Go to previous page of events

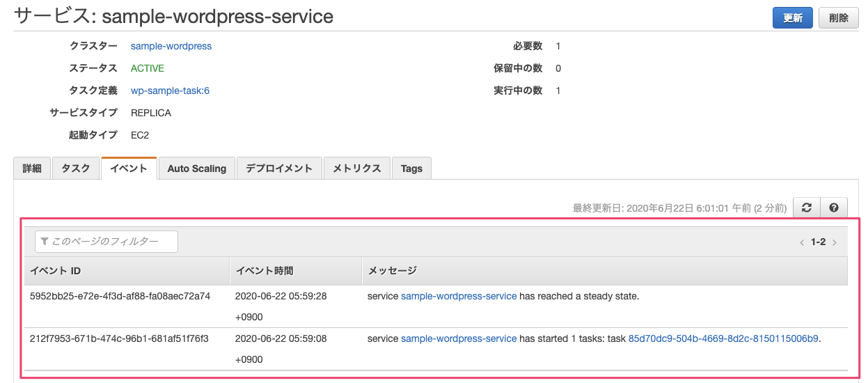[x=802, y=242]
